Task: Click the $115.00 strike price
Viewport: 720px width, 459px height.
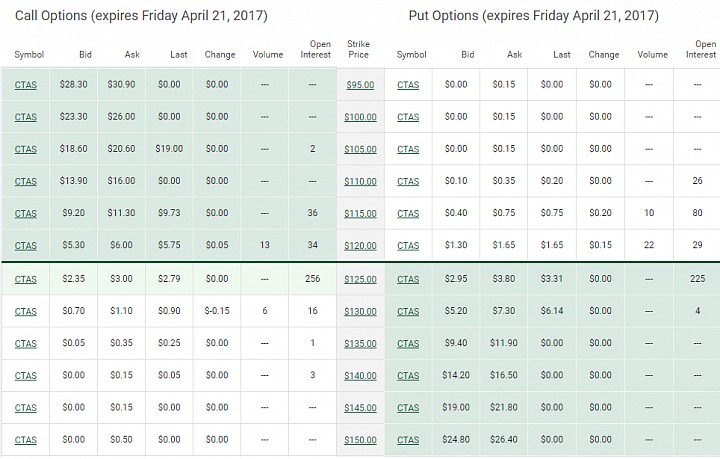Action: (360, 213)
